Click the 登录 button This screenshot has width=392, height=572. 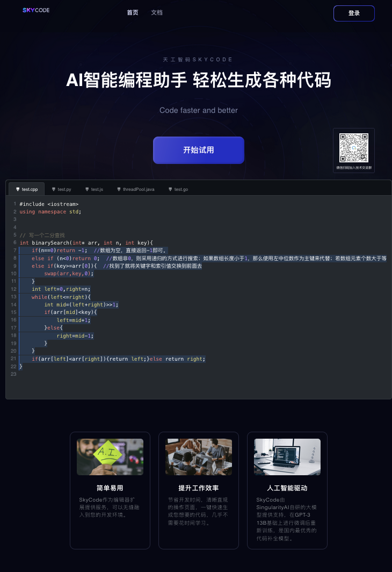[354, 13]
